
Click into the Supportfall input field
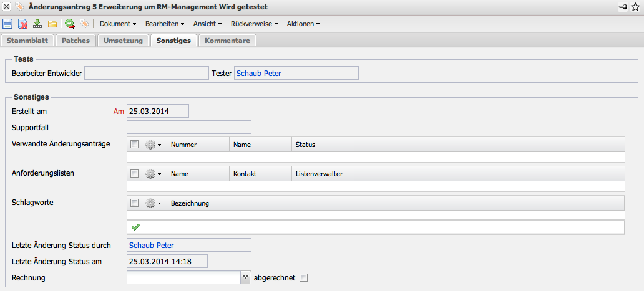(188, 128)
